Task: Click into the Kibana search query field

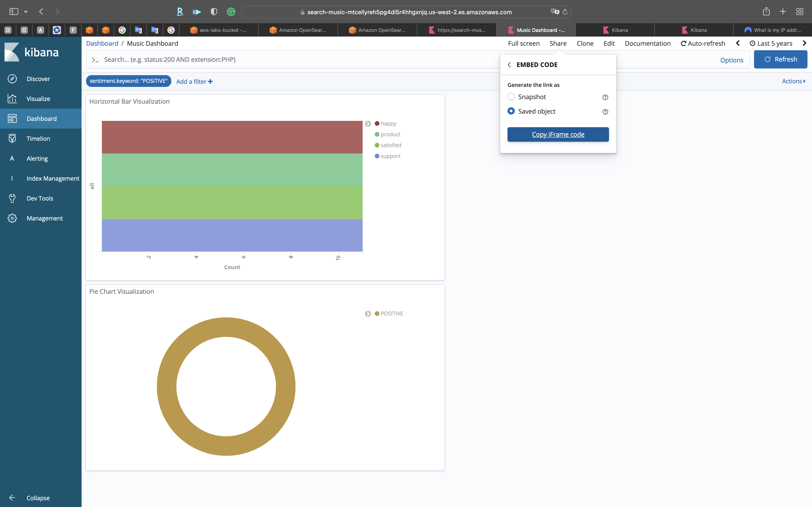Action: pyautogui.click(x=295, y=60)
